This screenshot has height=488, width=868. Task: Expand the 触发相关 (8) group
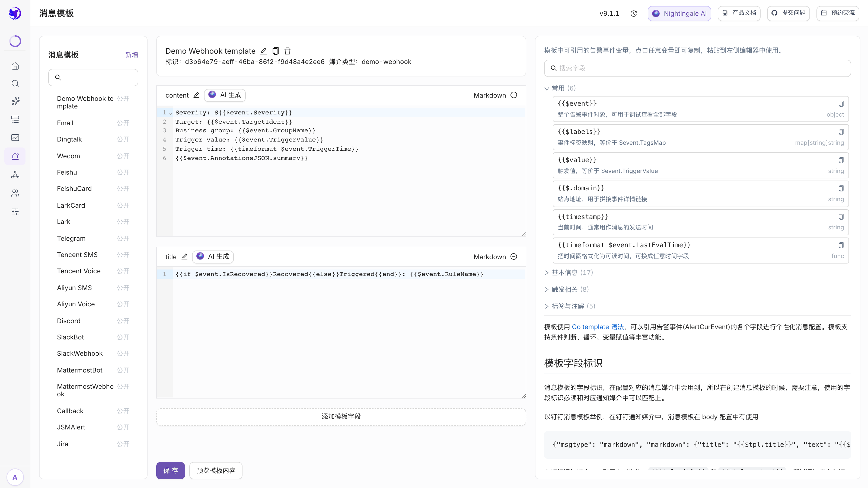pos(567,289)
